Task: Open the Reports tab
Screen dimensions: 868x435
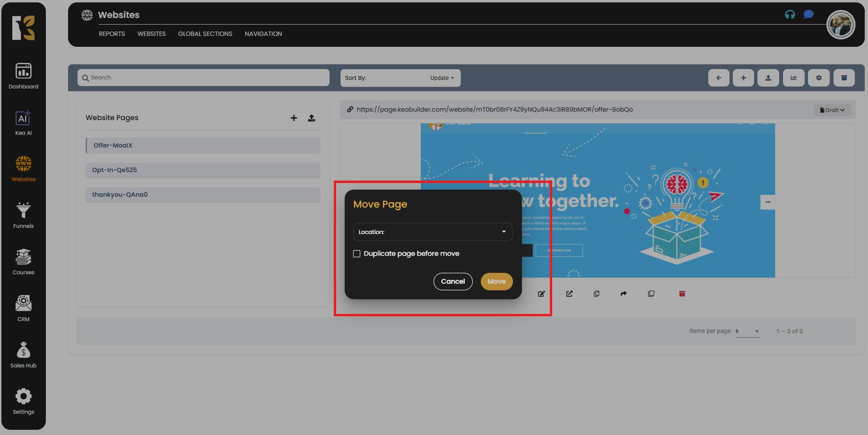Action: point(112,34)
